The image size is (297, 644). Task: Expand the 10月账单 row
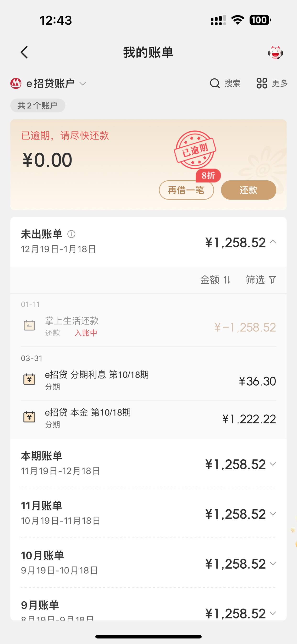(x=148, y=563)
